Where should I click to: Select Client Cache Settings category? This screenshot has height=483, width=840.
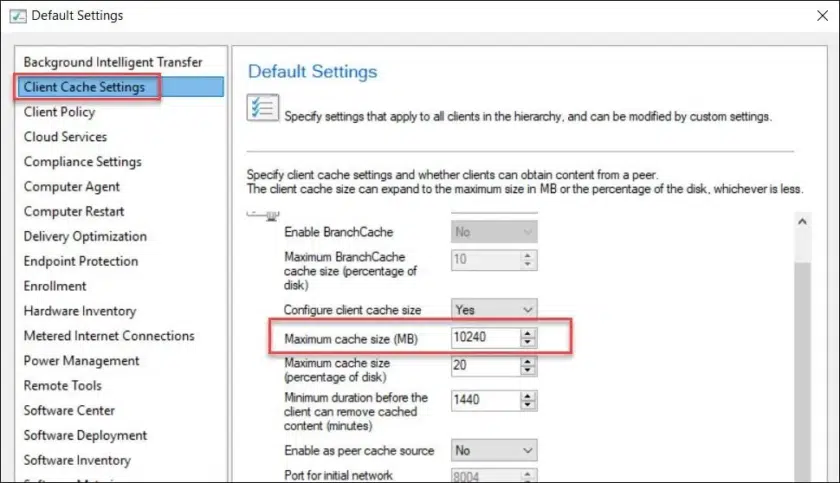(x=120, y=87)
